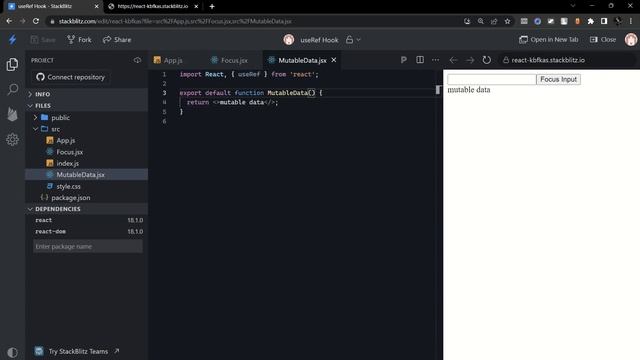Open App.js in file tree
The height and width of the screenshot is (360, 640).
[87, 140]
